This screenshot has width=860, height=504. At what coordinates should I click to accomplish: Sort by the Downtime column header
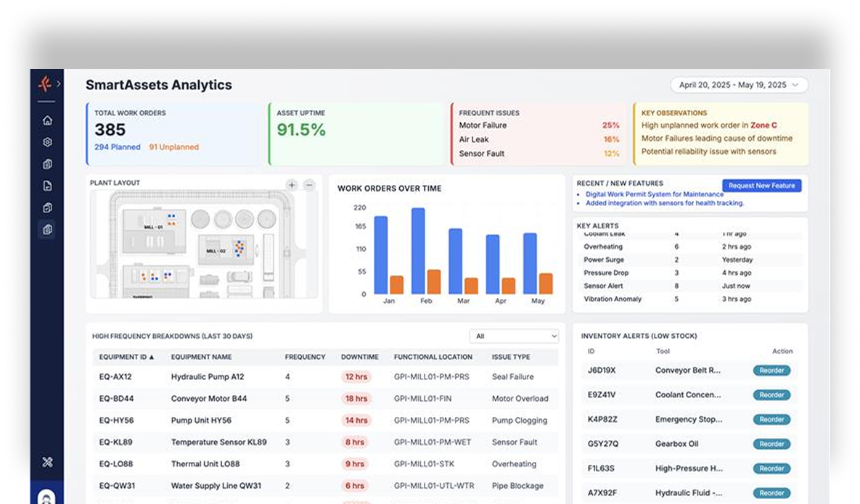coord(359,357)
